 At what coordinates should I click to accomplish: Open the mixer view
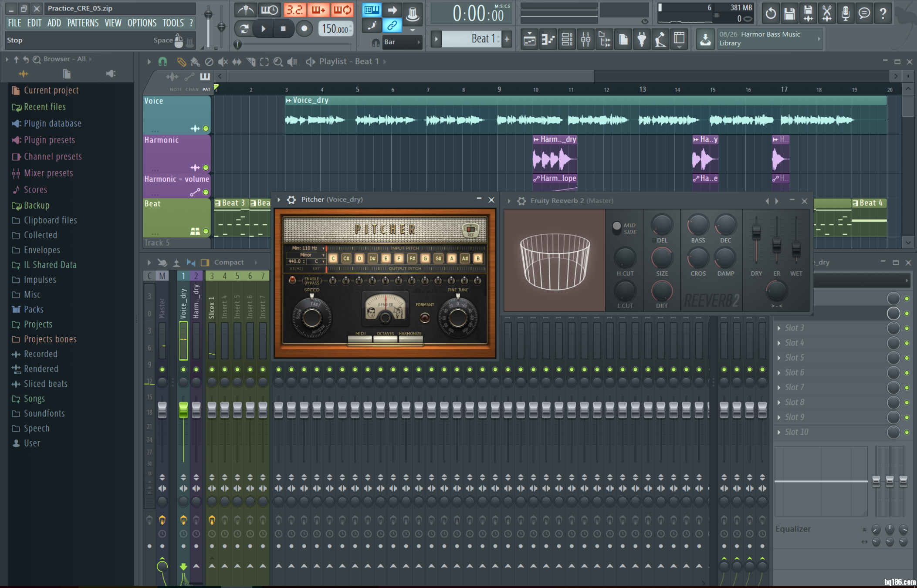pyautogui.click(x=586, y=40)
